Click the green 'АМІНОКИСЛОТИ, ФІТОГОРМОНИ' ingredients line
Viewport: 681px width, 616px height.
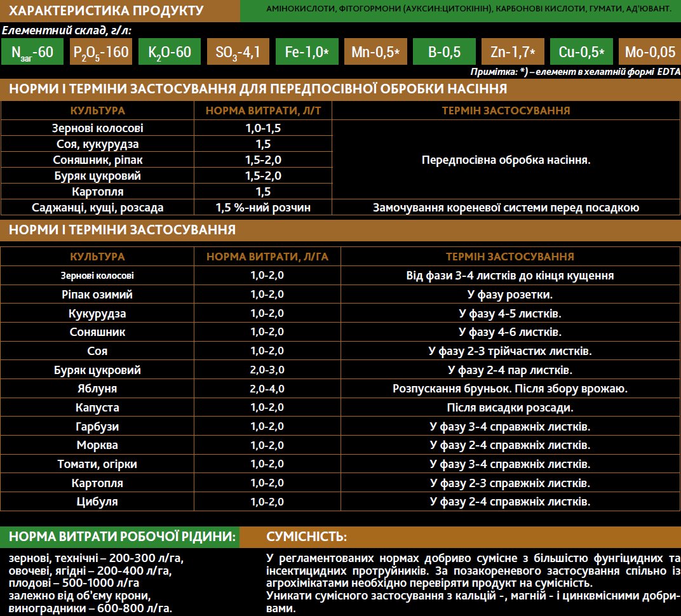pos(469,8)
